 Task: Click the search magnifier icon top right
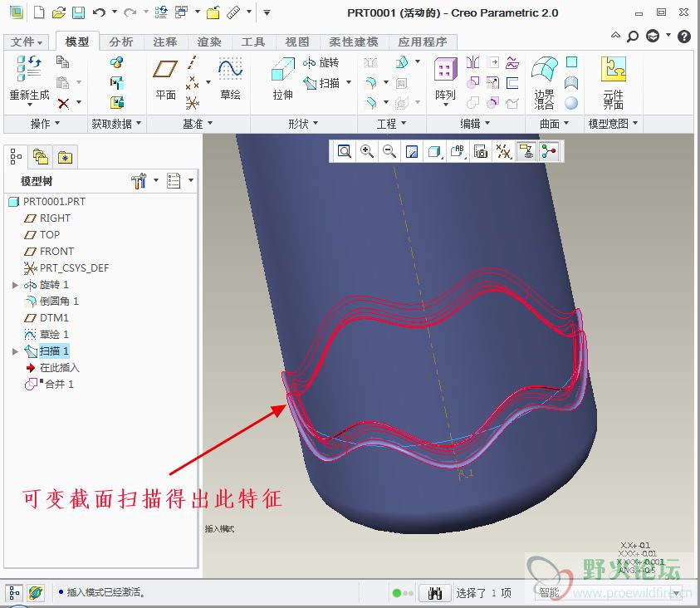click(633, 37)
